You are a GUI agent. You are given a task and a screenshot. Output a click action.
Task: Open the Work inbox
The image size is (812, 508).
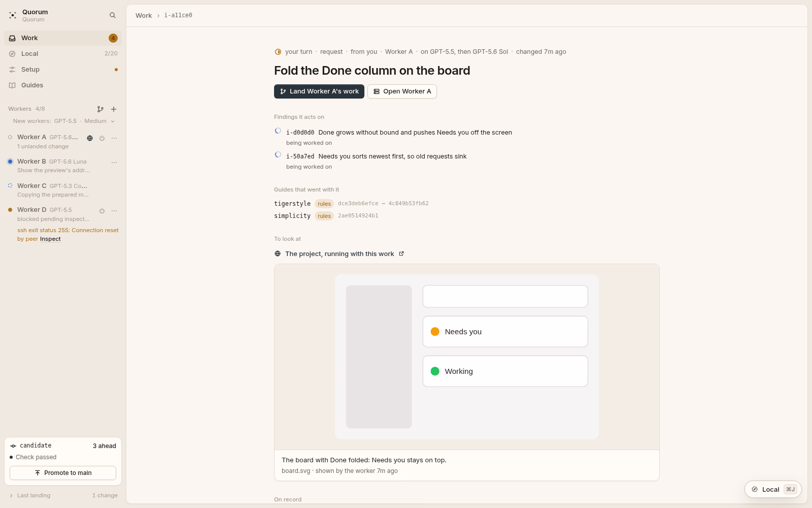click(x=63, y=38)
